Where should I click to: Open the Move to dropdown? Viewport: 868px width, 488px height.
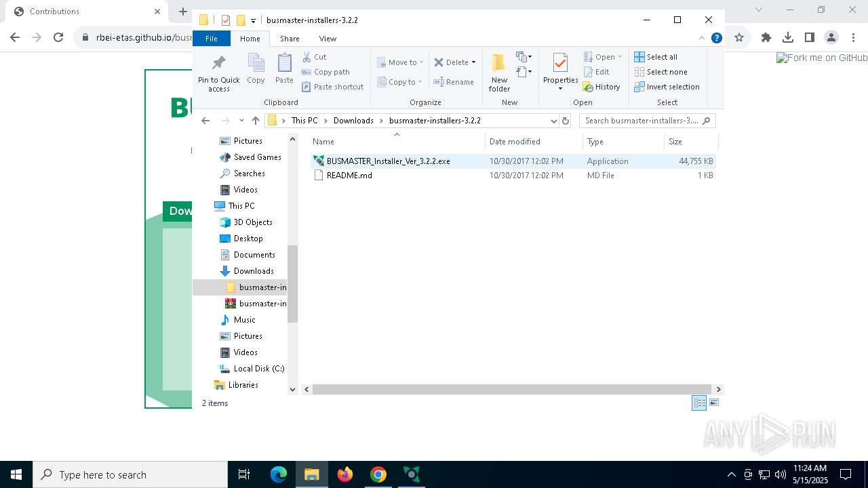(400, 62)
